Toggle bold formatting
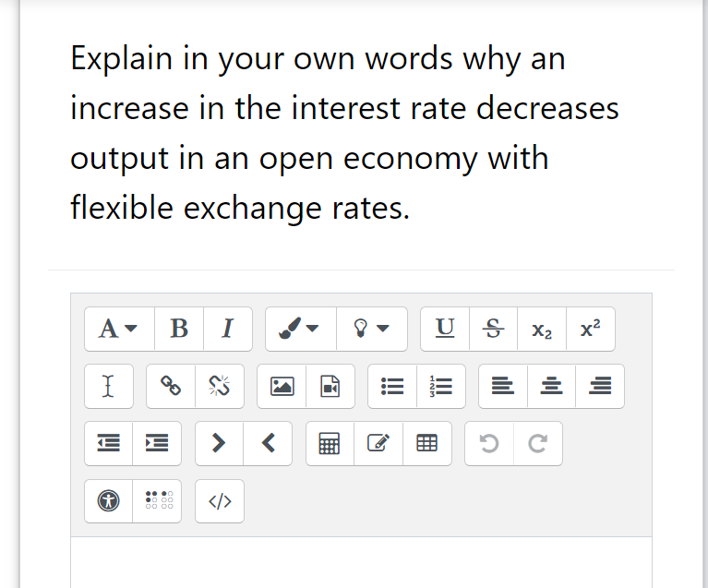The width and height of the screenshot is (708, 588). (179, 329)
